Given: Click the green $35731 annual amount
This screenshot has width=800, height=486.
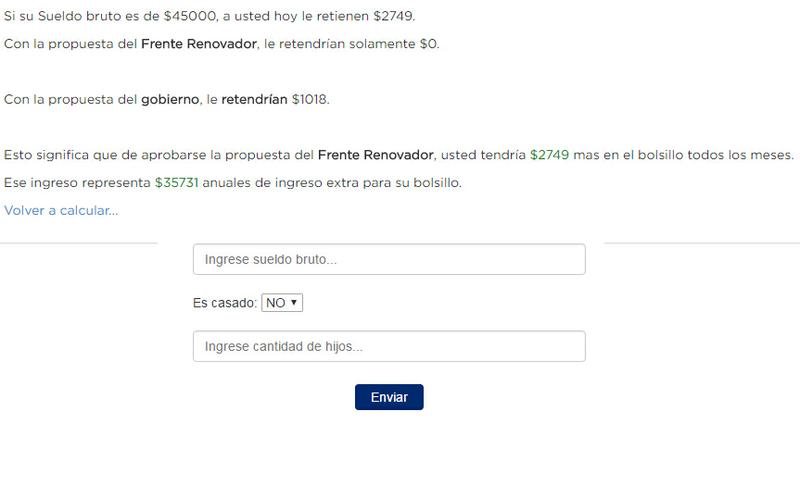Looking at the screenshot, I should (x=177, y=183).
